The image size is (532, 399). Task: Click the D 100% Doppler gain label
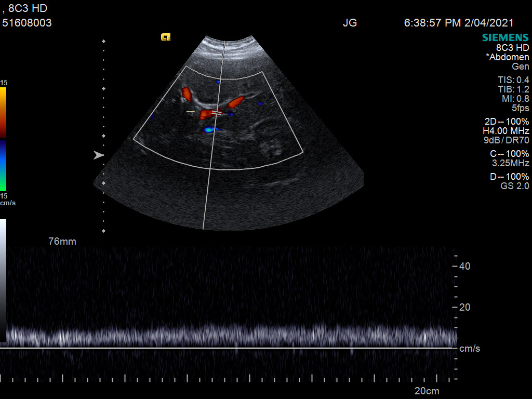pyautogui.click(x=509, y=177)
